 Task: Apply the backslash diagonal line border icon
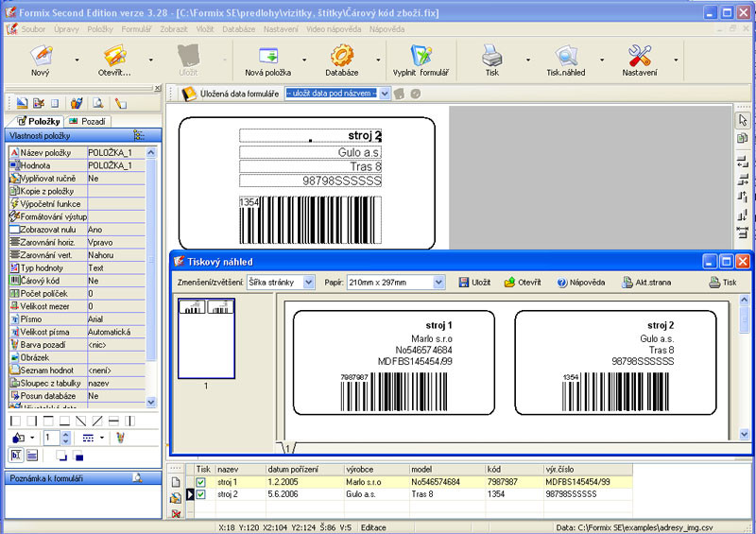(81, 422)
